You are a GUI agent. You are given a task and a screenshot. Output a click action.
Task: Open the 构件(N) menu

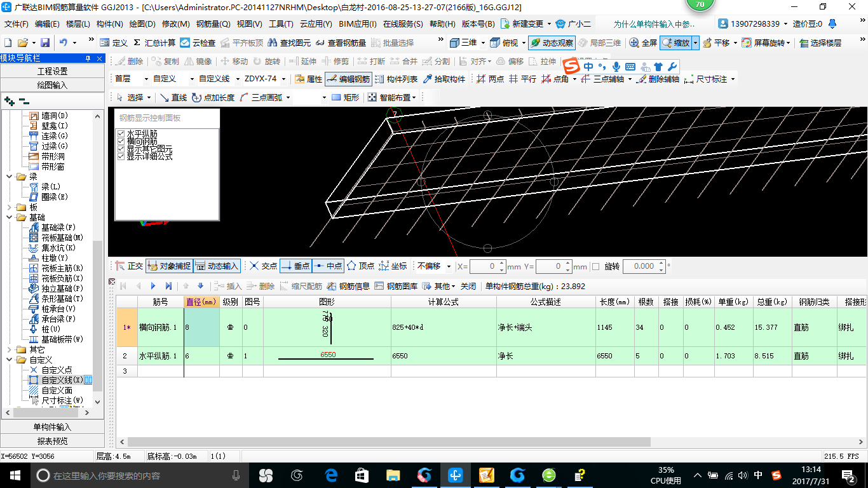click(x=109, y=24)
